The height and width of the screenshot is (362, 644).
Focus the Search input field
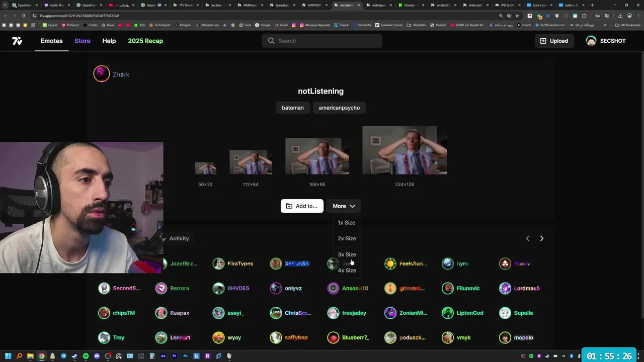coord(322,41)
